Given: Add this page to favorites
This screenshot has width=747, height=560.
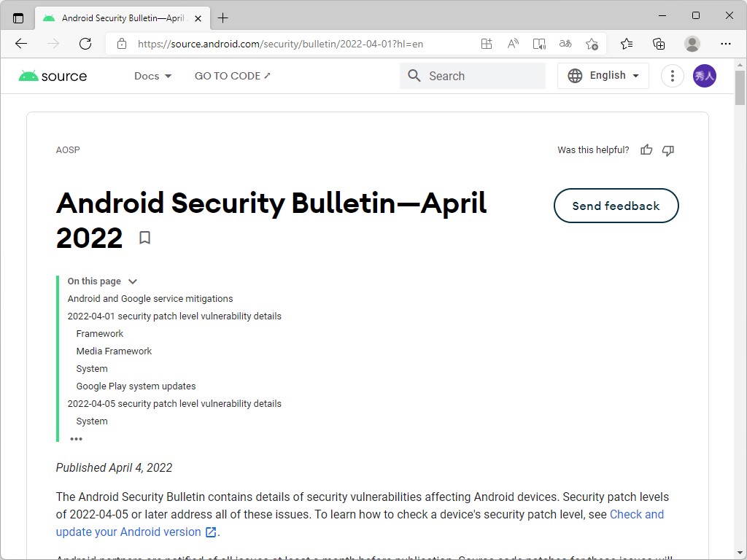Looking at the screenshot, I should pos(592,44).
